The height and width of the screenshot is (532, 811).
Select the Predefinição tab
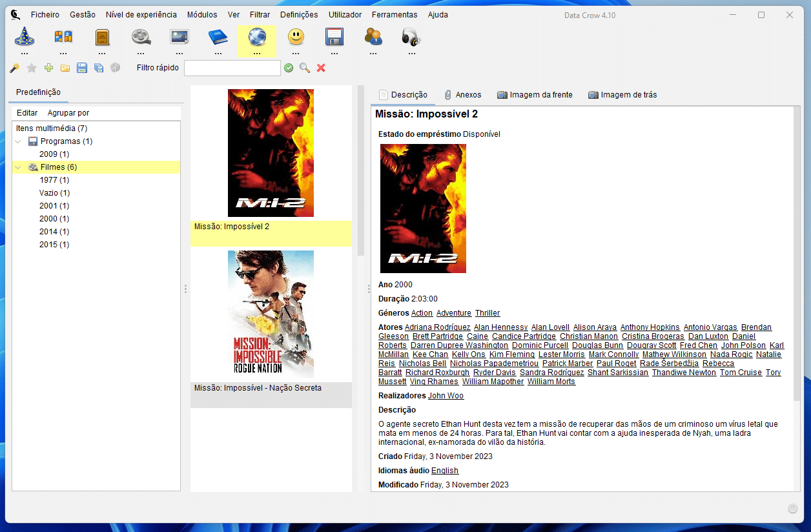(38, 92)
